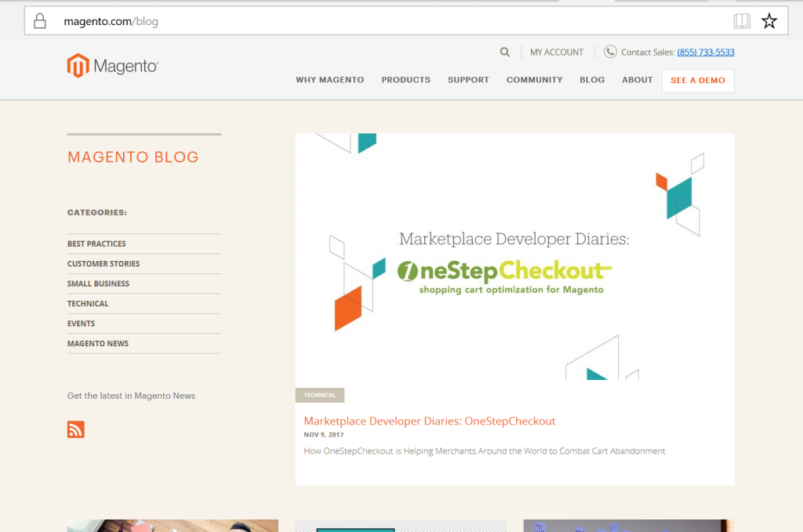
Task: Open reading view book icon
Action: pos(741,21)
